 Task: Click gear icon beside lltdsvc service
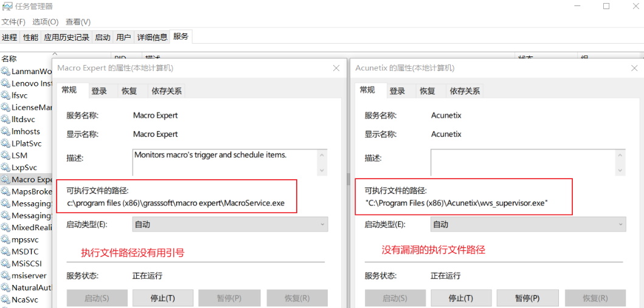(5, 119)
